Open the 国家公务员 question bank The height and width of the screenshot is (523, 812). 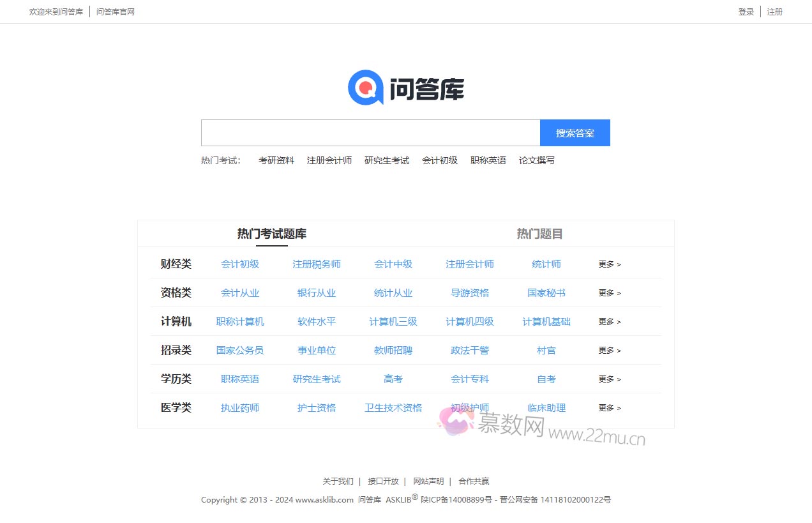point(241,350)
